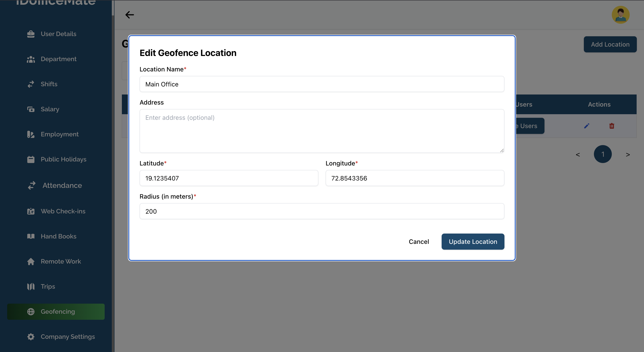Select the Geofencing menu item
Screen dimensions: 644x352
pos(56,312)
